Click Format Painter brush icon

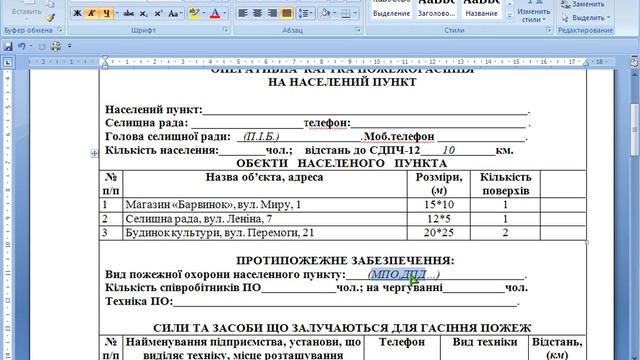[x=50, y=18]
